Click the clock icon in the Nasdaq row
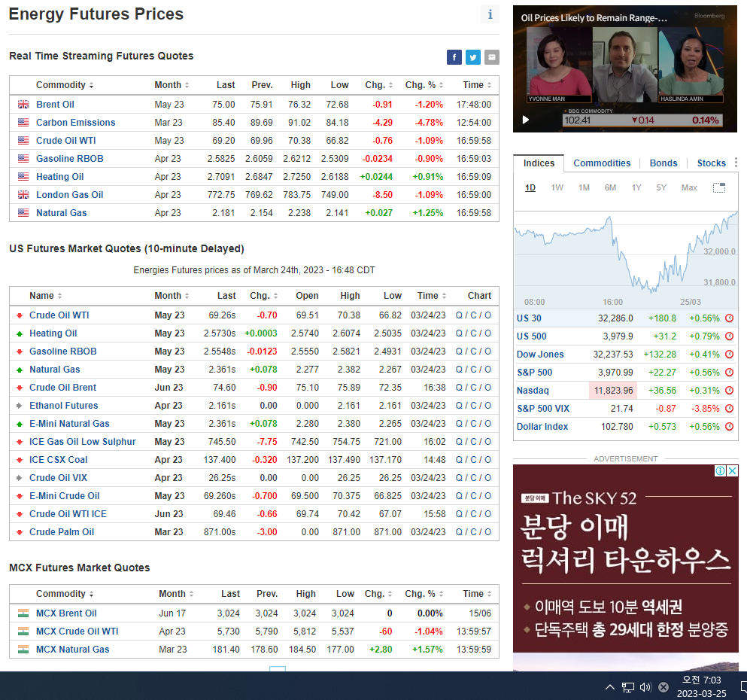747x700 pixels. pos(730,391)
